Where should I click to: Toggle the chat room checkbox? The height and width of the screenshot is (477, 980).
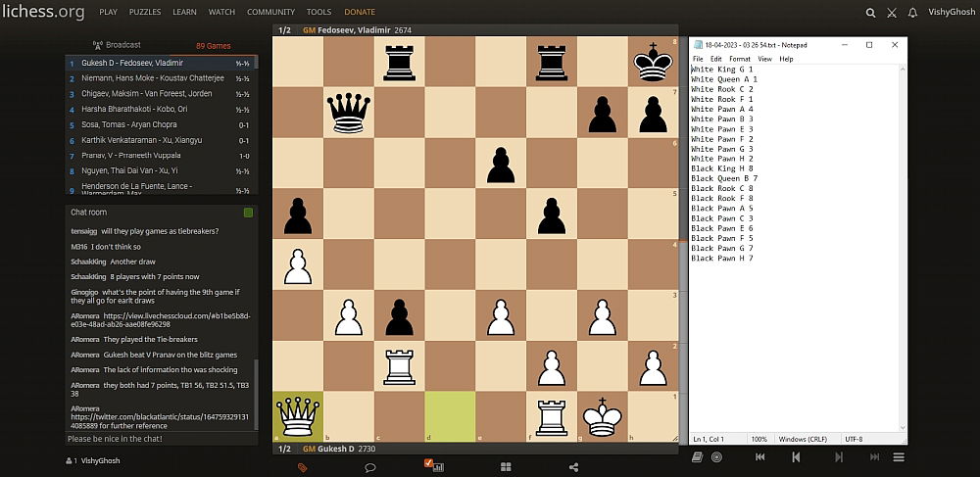(x=249, y=213)
